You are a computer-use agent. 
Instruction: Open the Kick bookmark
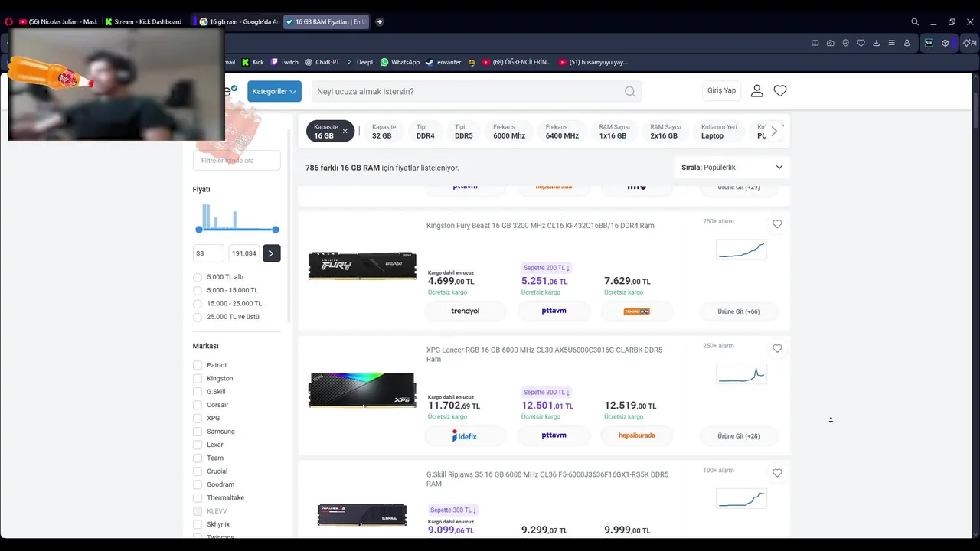[253, 62]
